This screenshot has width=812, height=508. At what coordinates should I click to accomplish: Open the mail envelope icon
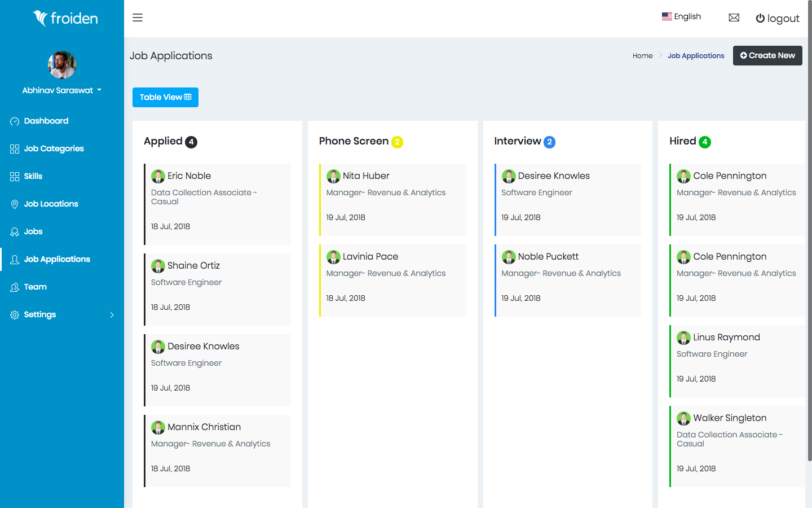[734, 17]
